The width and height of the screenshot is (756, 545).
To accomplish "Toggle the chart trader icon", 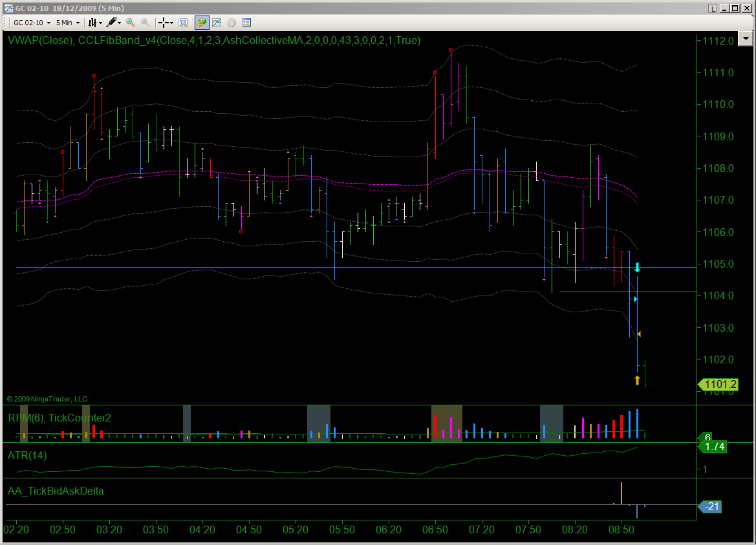I will point(202,23).
